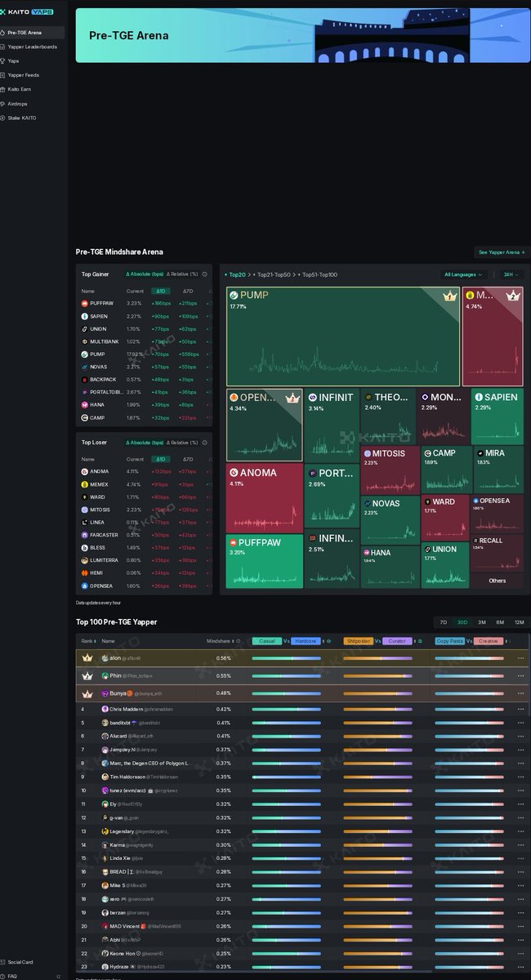
Task: Select the Top20 treemap tab
Action: tap(237, 275)
